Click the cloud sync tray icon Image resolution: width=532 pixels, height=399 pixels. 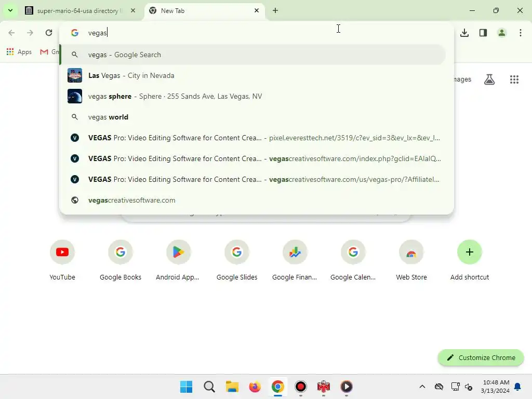[438, 387]
